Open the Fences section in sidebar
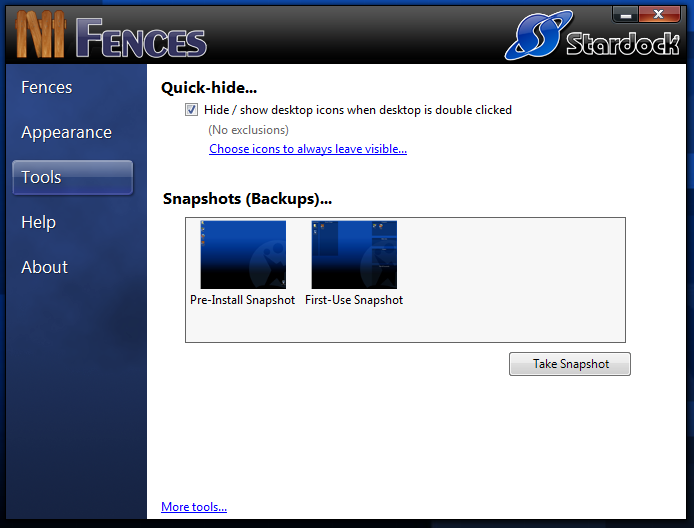Screen dimensions: 694x528 46,87
